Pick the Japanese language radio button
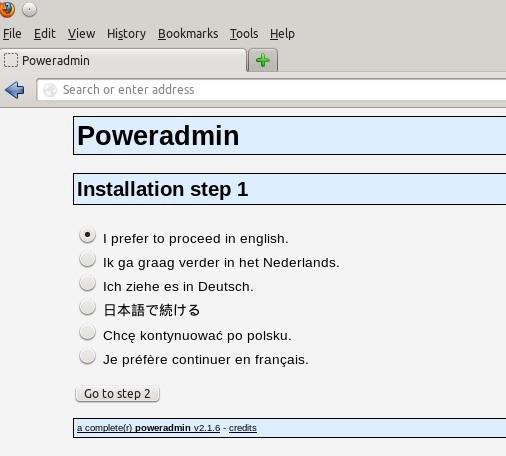The width and height of the screenshot is (506, 456). pos(87,307)
